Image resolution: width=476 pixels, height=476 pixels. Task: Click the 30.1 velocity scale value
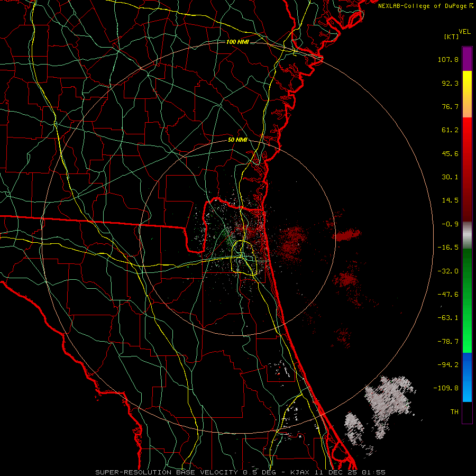[x=450, y=177]
